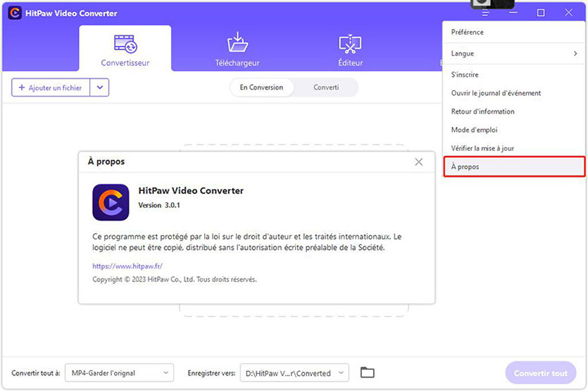Expand the add file dropdown arrow
Image resolution: width=588 pixels, height=391 pixels.
click(99, 87)
